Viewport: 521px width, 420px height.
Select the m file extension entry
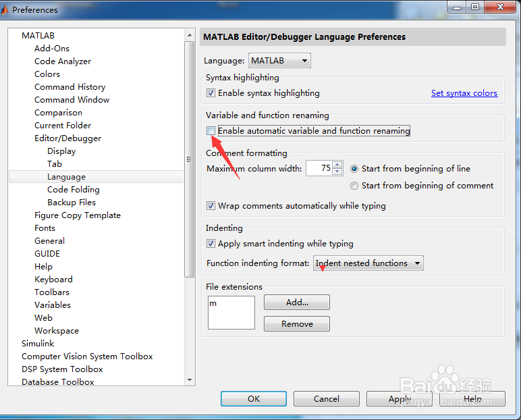pyautogui.click(x=213, y=303)
